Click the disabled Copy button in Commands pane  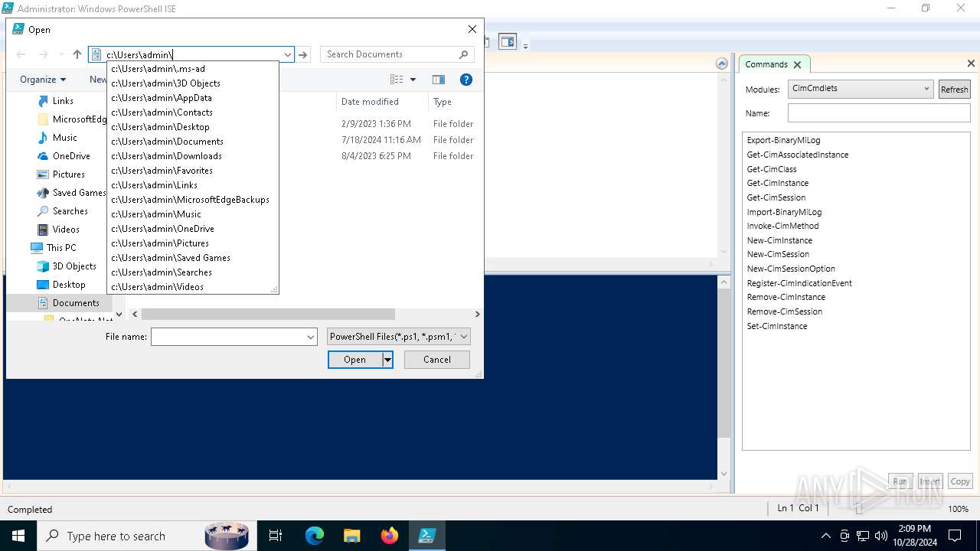(x=960, y=481)
